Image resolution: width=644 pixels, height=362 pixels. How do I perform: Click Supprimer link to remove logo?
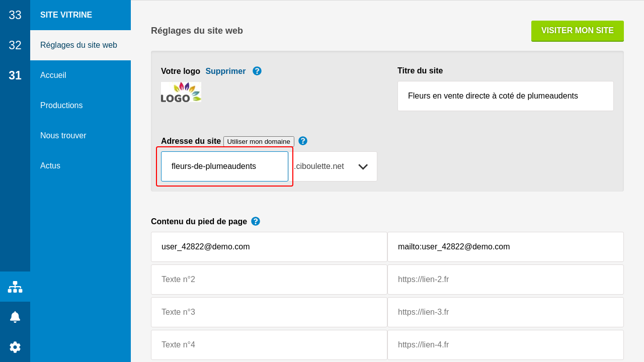[225, 71]
